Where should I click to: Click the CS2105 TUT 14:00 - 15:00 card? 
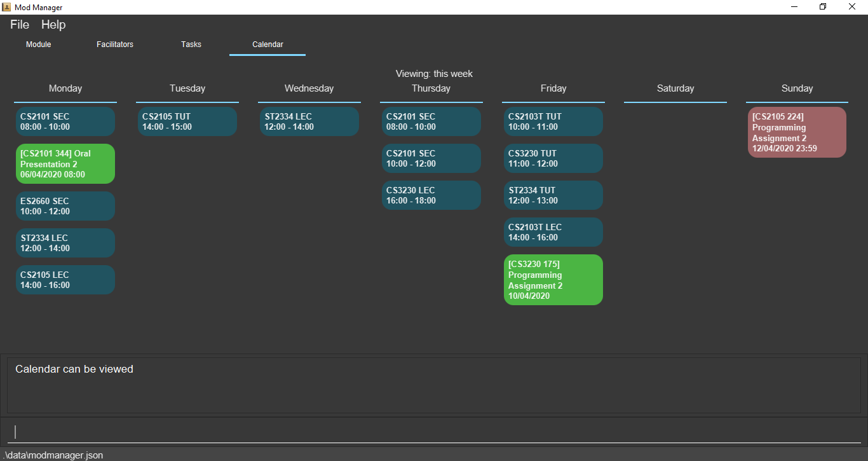187,121
